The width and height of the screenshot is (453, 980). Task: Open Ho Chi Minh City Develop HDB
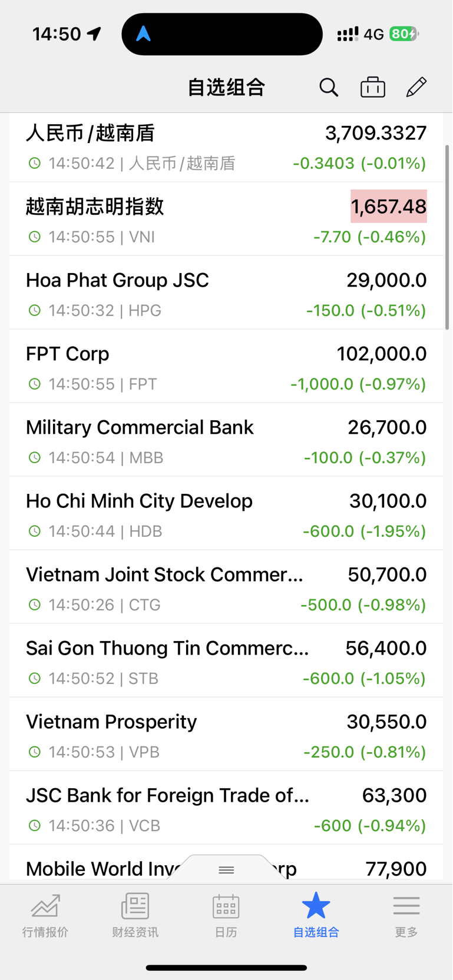point(226,513)
